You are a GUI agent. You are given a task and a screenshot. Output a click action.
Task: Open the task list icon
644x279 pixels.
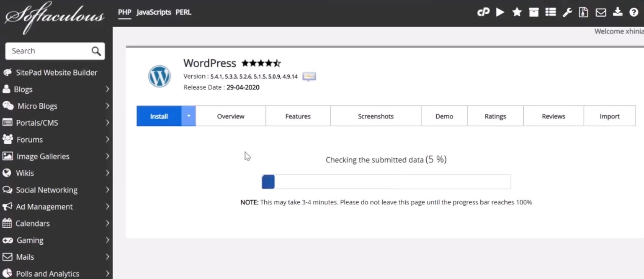tap(551, 13)
